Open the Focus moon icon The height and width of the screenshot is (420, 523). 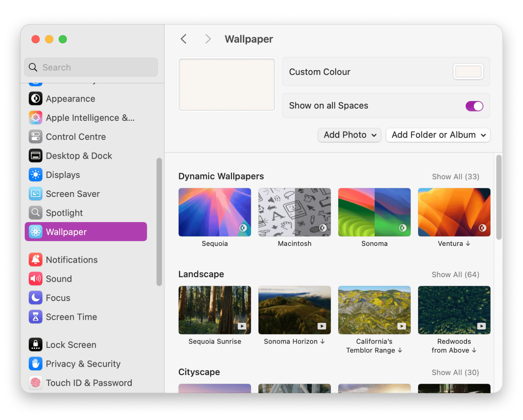[36, 298]
